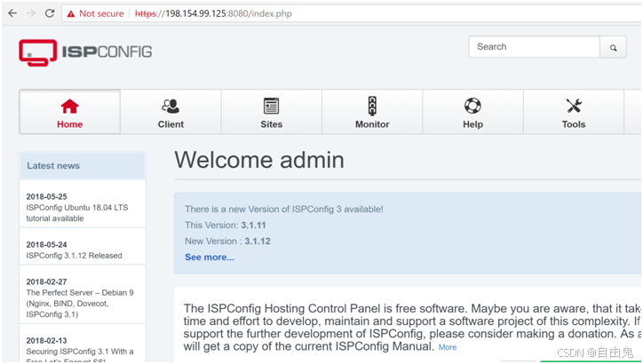The height and width of the screenshot is (364, 643).
Task: Switch to the Client tab label
Action: coord(171,124)
